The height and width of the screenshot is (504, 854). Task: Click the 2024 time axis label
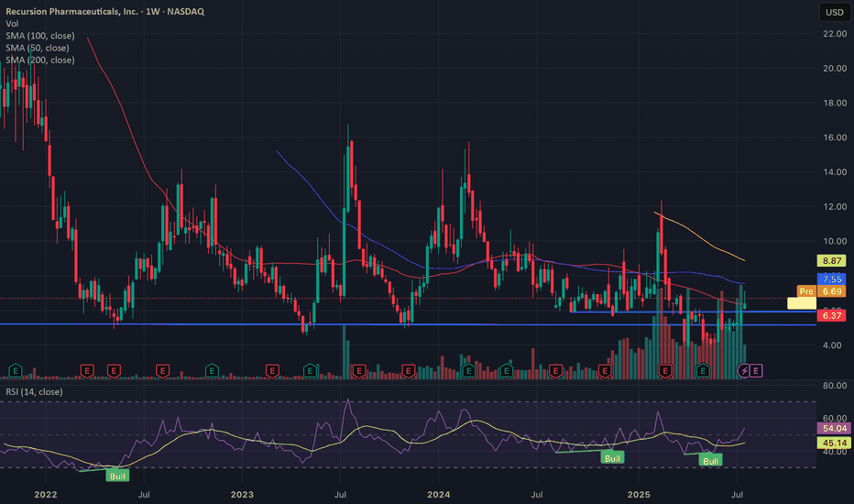point(438,495)
